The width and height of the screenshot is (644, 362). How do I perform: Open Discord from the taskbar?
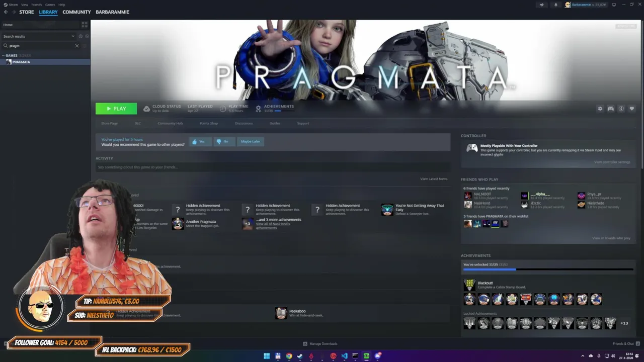point(377,356)
